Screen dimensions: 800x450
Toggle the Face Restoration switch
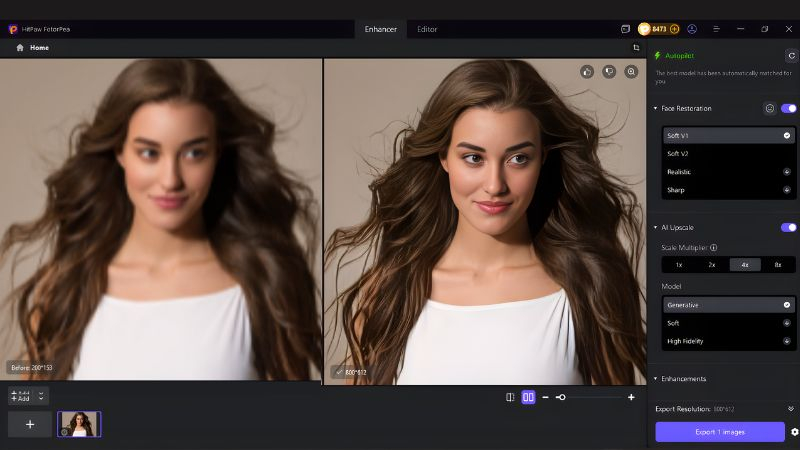788,108
